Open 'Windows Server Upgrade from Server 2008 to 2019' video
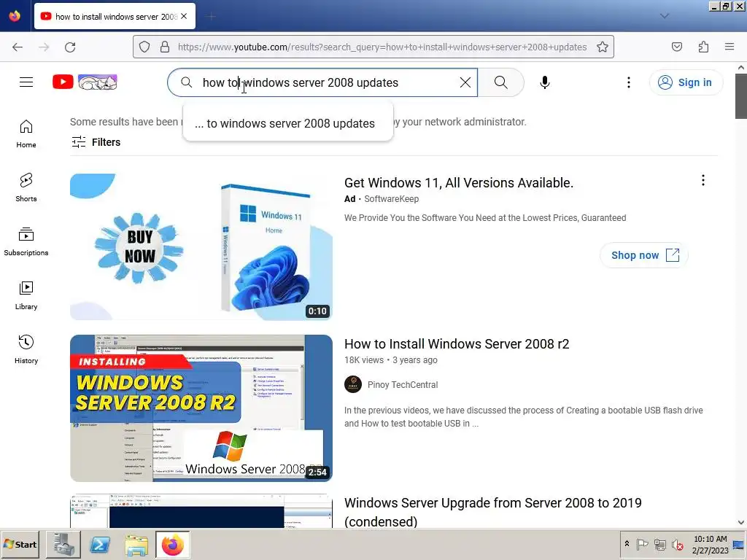Image resolution: width=747 pixels, height=560 pixels. pyautogui.click(x=492, y=512)
